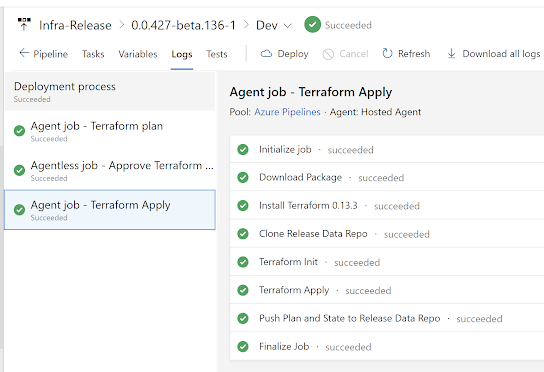Open the Azure Pipelines pool link

(x=287, y=112)
